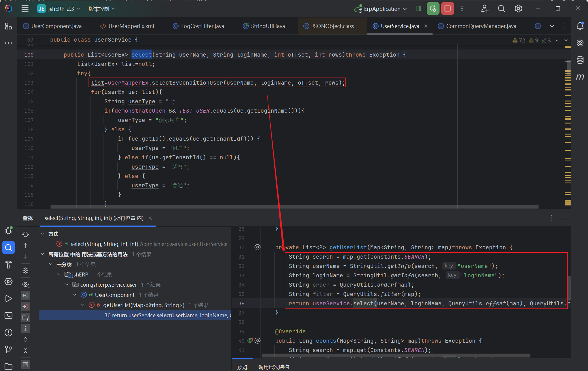Open the Debug tool window
Viewport: 588px width, 371px height.
tap(8, 231)
